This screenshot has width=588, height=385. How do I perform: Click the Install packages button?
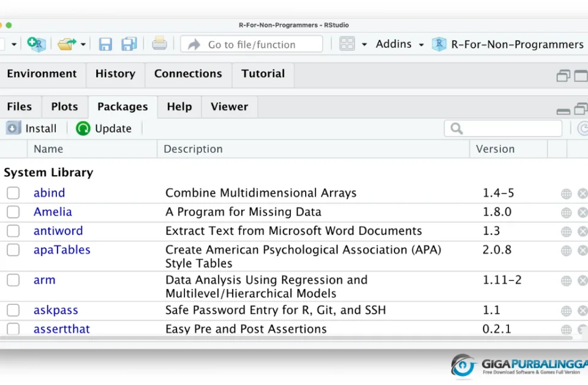point(31,129)
